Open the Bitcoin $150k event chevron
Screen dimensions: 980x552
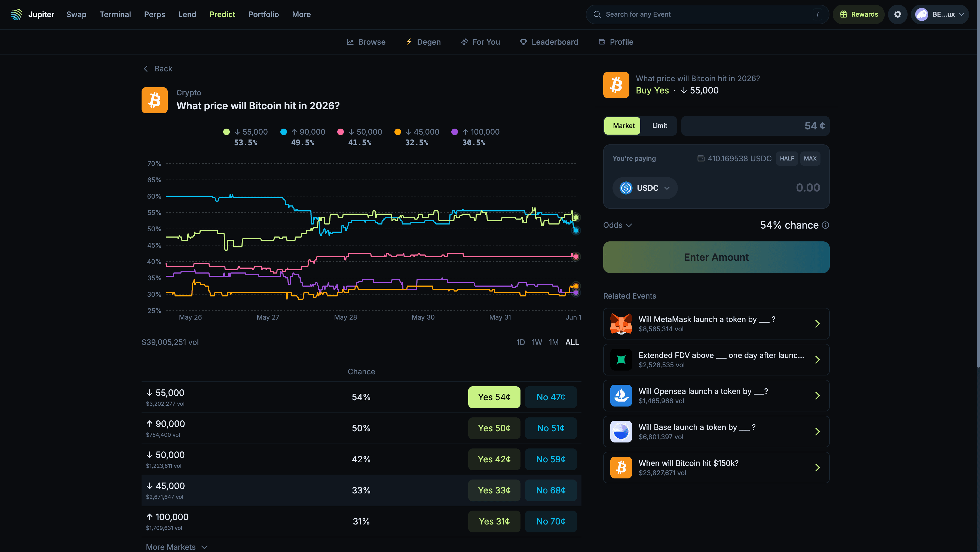coord(817,468)
